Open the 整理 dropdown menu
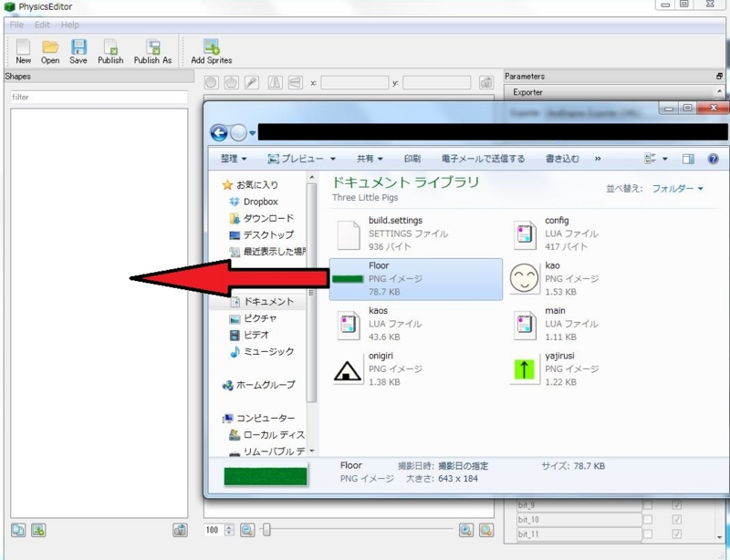This screenshot has width=730, height=560. point(234,159)
